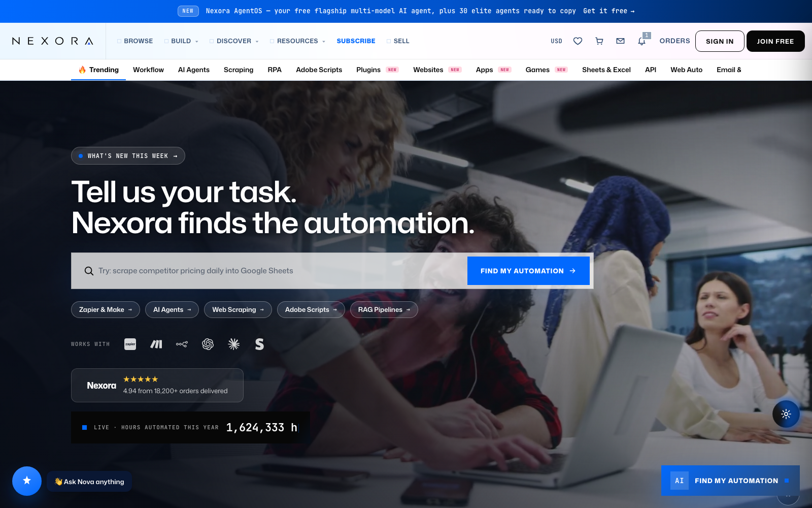Viewport: 812px width, 508px height.
Task: Choose the Zapier & Make chip
Action: [x=106, y=310]
